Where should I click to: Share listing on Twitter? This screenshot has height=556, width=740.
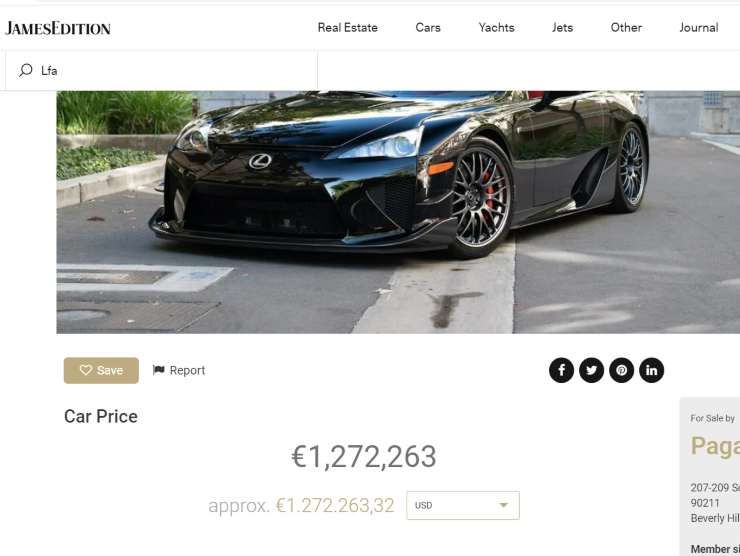[x=591, y=370]
